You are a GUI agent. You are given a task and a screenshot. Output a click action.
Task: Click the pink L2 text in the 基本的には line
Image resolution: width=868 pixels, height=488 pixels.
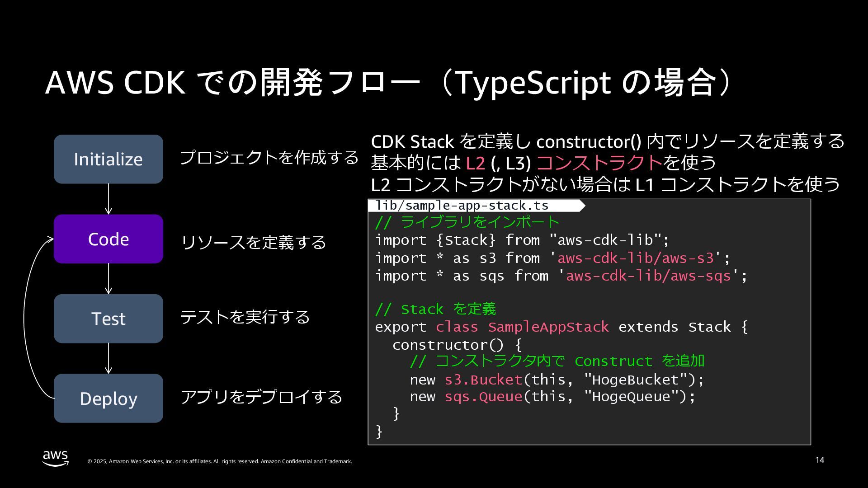click(475, 163)
